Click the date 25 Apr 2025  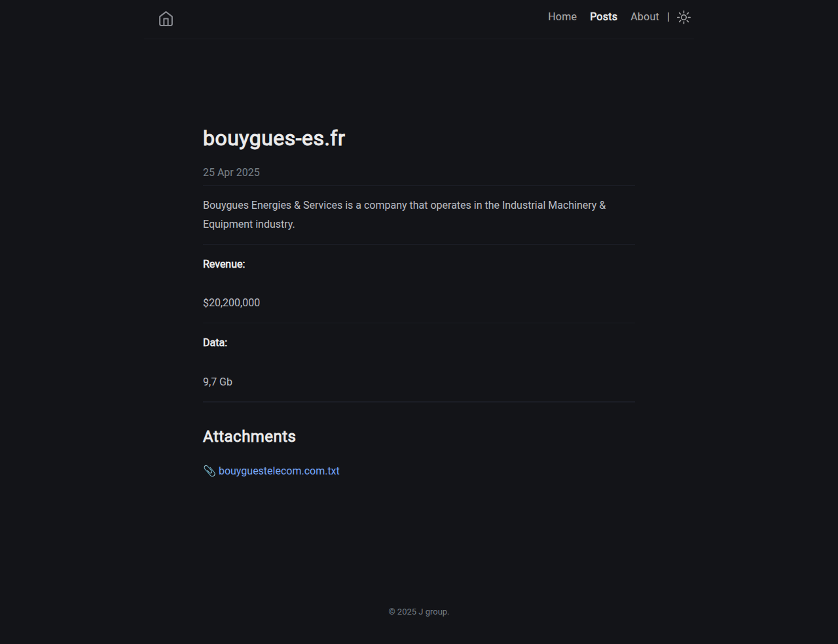point(231,173)
